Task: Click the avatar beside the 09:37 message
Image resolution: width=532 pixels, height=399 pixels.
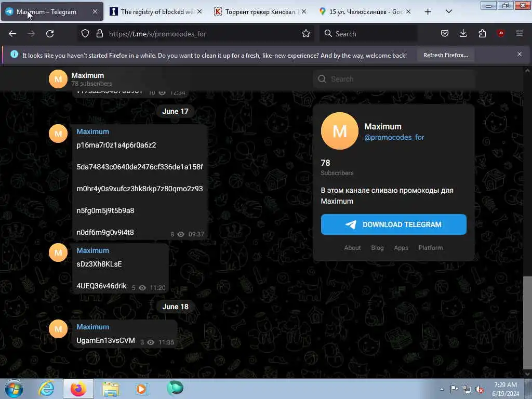Action: [x=58, y=134]
